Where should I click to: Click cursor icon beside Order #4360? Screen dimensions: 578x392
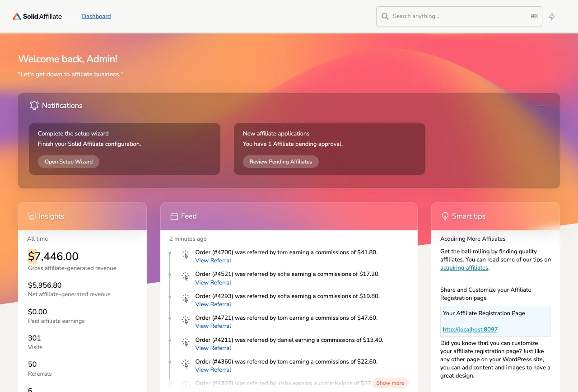[186, 364]
